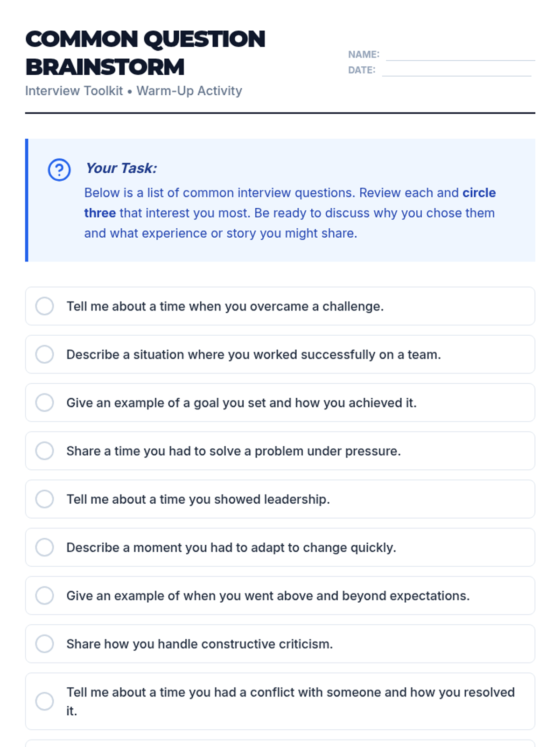Viewport: 560px width, 747px height.
Task: Click the Interview Toolkit Warm-Up Activity subtitle
Action: click(x=133, y=91)
